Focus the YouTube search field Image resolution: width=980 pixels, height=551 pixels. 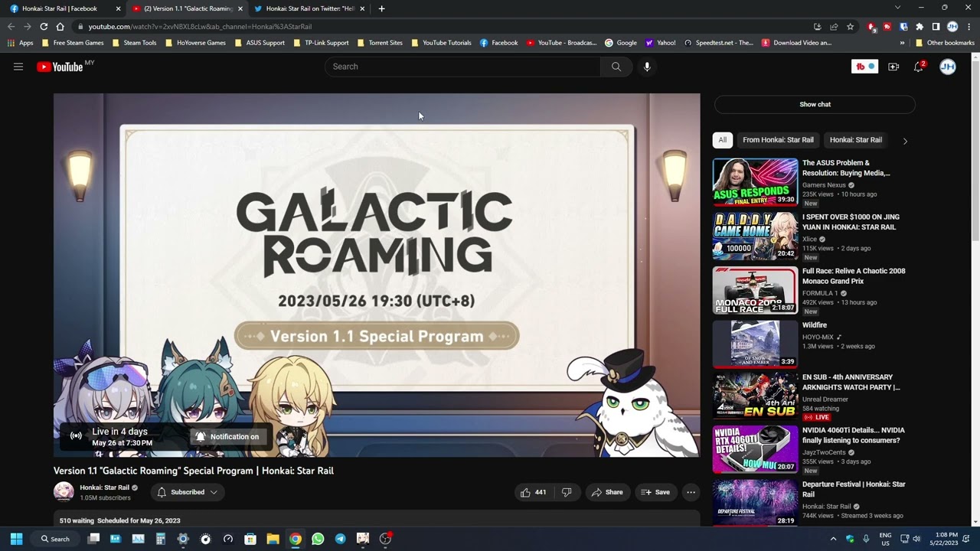click(462, 67)
